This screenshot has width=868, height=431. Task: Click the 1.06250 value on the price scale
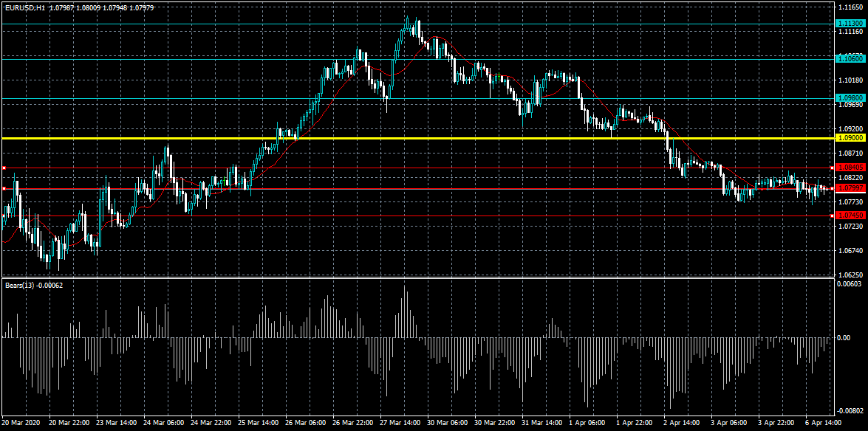850,275
